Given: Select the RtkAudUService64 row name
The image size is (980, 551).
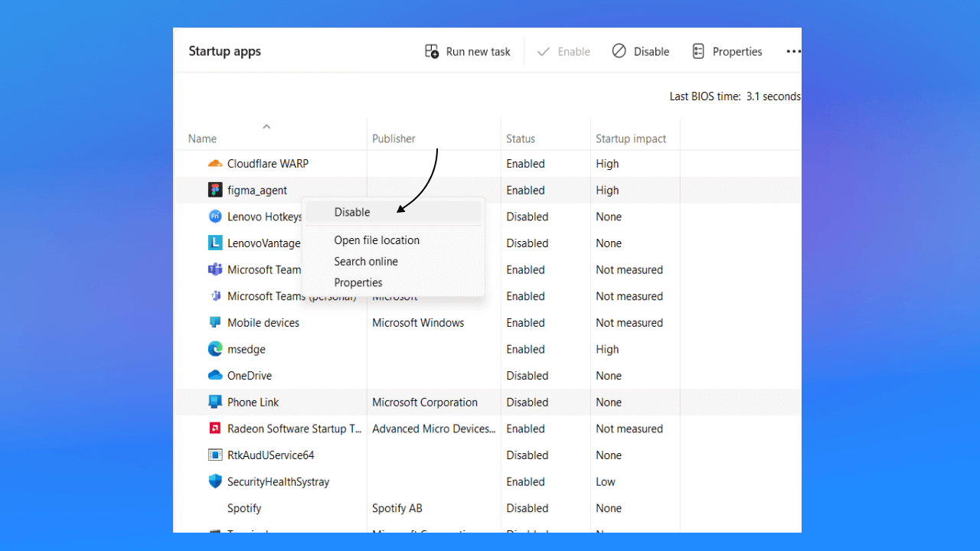Looking at the screenshot, I should tap(271, 455).
